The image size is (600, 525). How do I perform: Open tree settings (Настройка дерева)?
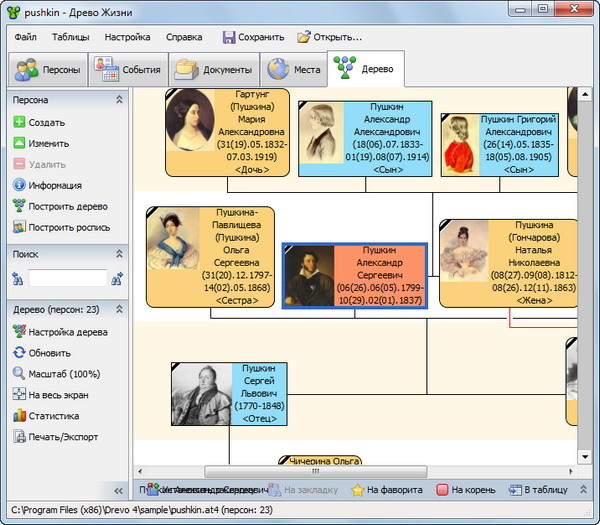(x=19, y=331)
